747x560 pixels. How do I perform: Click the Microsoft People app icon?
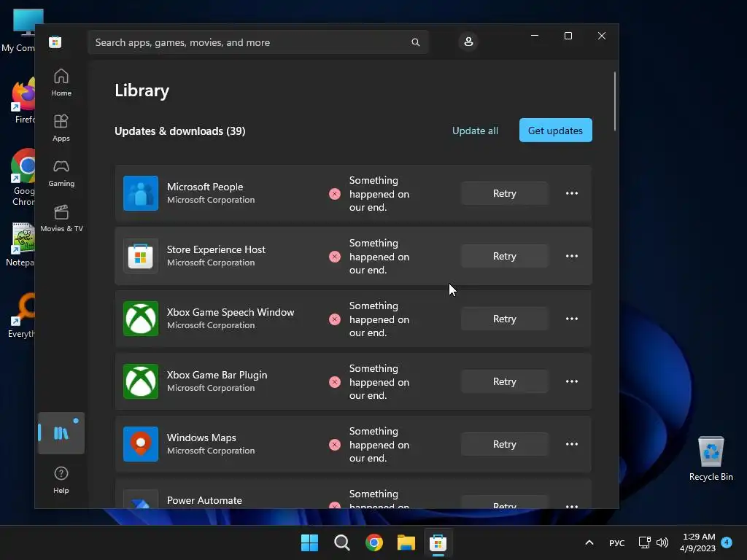click(141, 192)
